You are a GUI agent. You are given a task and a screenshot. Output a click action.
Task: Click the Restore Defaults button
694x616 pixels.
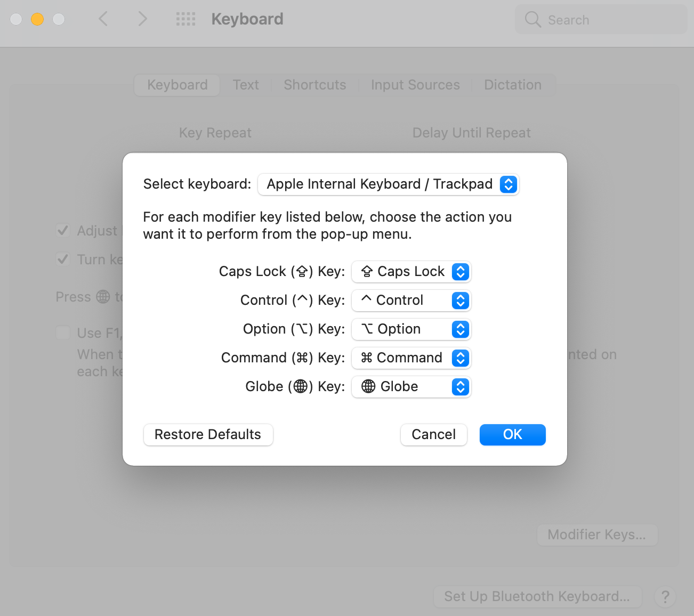pos(208,435)
